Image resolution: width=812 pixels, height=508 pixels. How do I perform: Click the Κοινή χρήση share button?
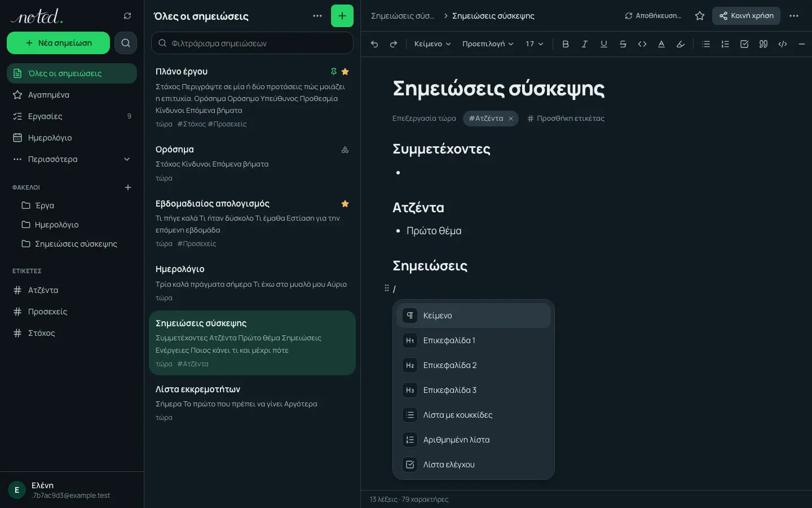(746, 16)
